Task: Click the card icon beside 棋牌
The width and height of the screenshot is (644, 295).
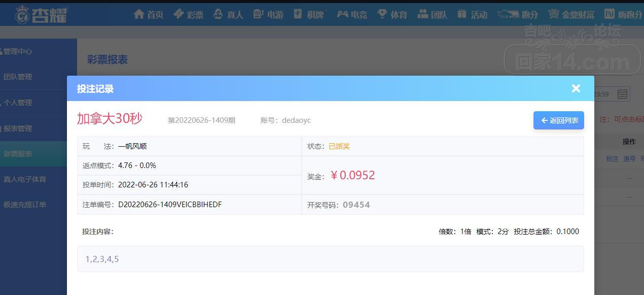Action: coord(298,14)
